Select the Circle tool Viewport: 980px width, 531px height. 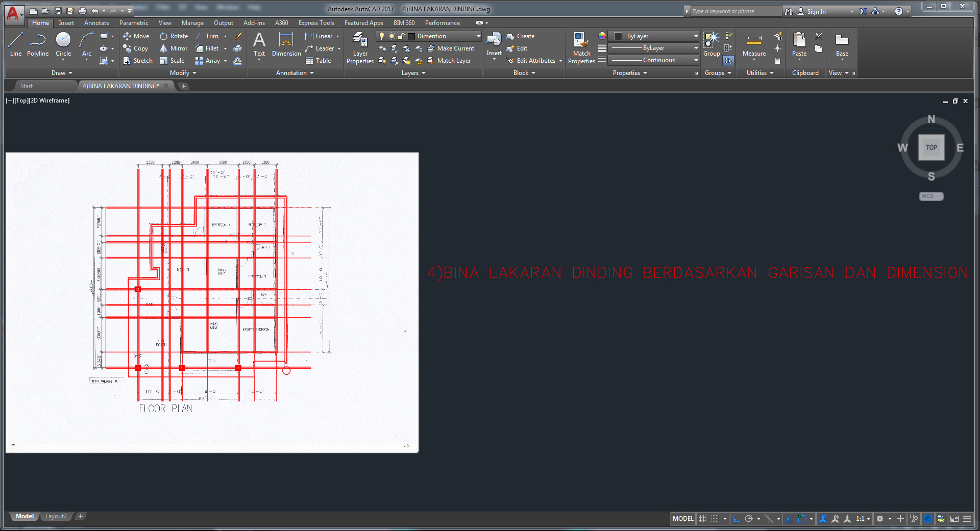click(x=63, y=44)
